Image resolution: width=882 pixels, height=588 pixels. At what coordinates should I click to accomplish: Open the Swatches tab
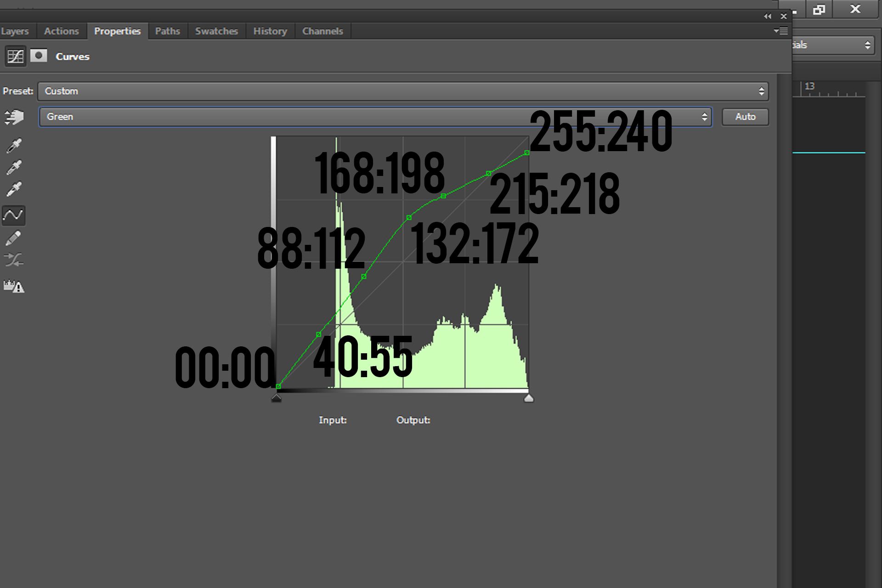pyautogui.click(x=216, y=31)
